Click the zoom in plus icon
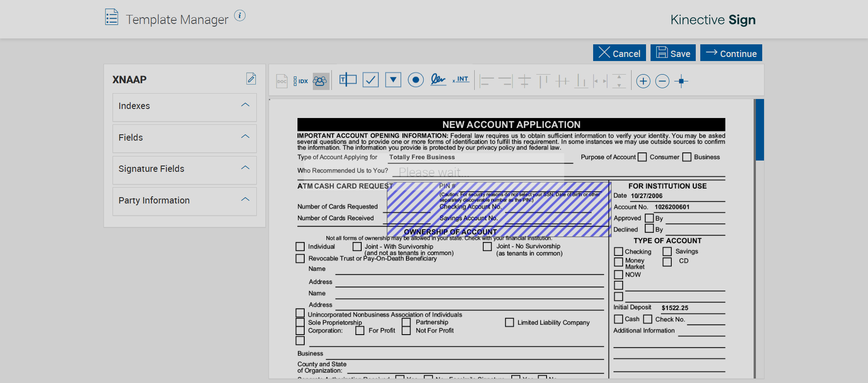The height and width of the screenshot is (383, 868). coord(643,81)
